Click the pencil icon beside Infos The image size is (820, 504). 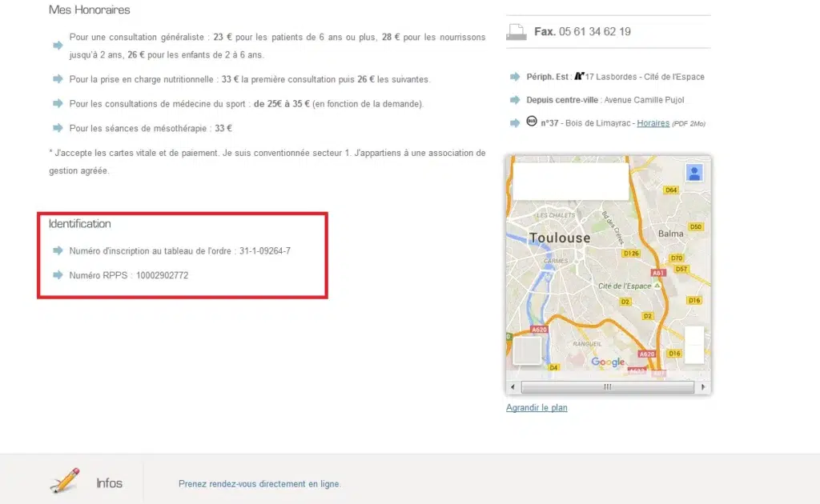[64, 480]
